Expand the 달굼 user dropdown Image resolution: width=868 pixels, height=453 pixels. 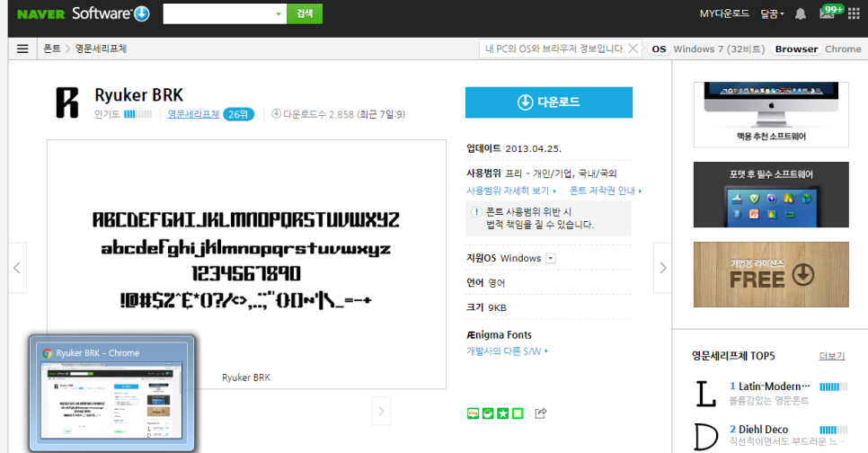(x=772, y=13)
